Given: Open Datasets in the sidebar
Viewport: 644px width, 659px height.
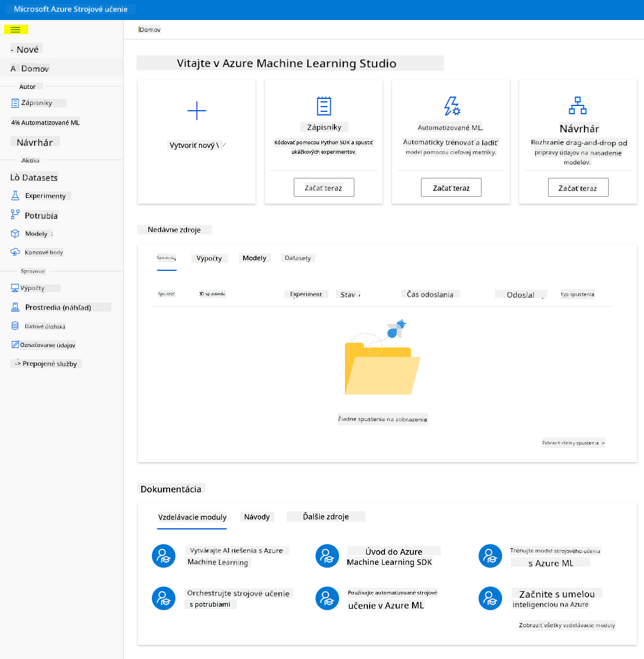Looking at the screenshot, I should [x=34, y=177].
